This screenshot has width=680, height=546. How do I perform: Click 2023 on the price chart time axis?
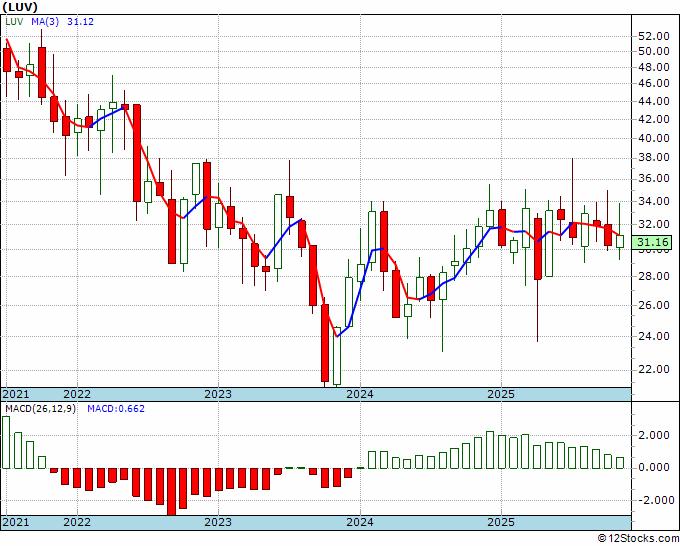click(x=218, y=394)
